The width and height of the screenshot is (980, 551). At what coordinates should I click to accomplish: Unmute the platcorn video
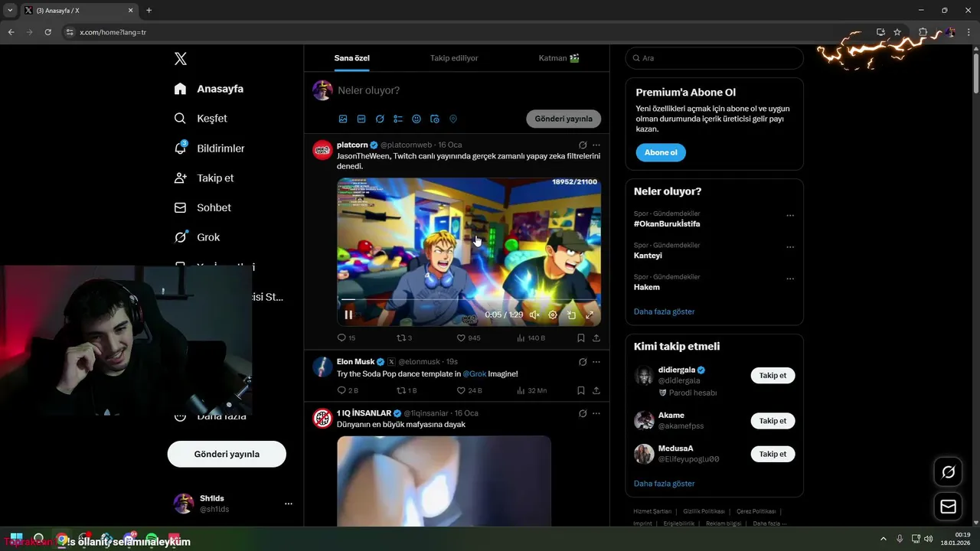(534, 315)
